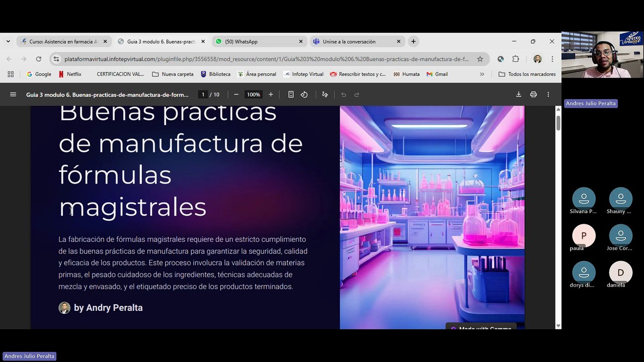Close the Curso: Asistencia en farmacia tab
Viewport: 644px width, 362px height.
105,42
